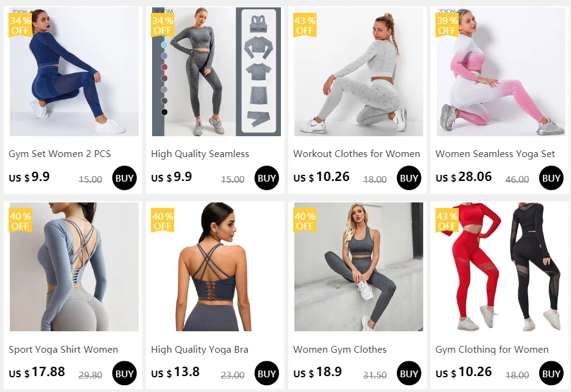Open the blue gym set product photo
571x392 pixels.
coord(74,72)
